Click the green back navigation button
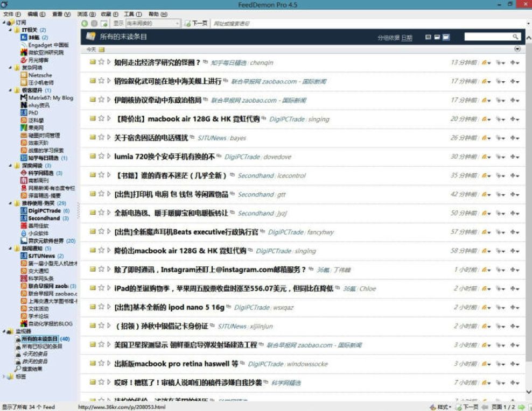This screenshot has width=532, height=411. pyautogui.click(x=85, y=24)
